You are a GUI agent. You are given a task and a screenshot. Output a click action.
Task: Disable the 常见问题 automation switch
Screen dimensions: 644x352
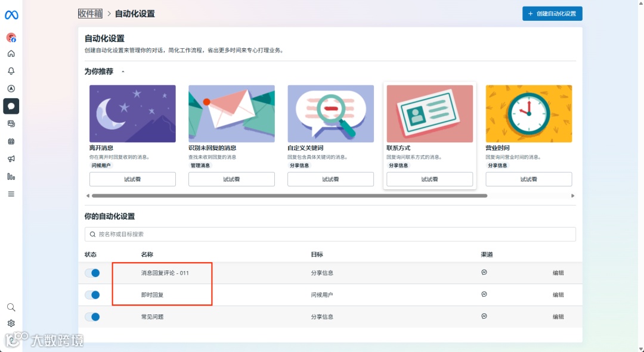point(92,317)
